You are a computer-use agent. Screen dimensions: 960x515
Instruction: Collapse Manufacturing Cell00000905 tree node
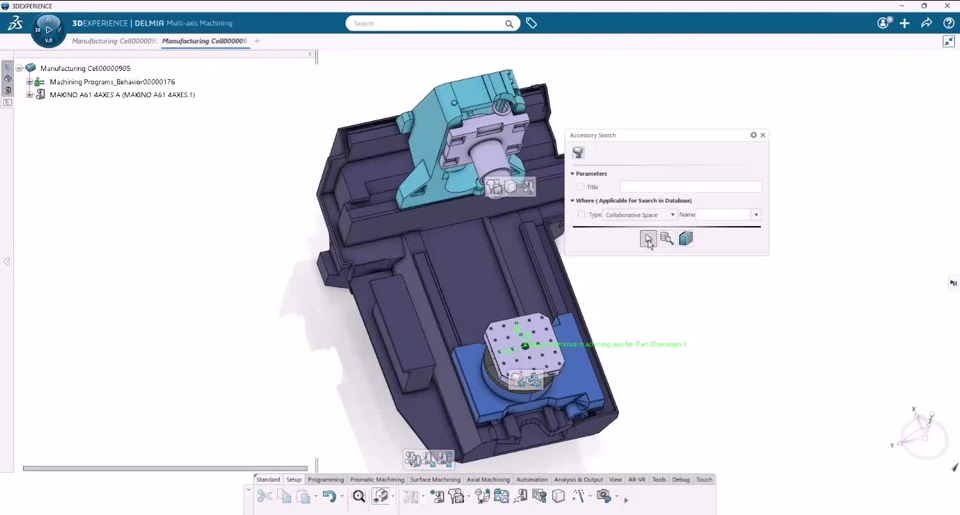click(x=19, y=68)
